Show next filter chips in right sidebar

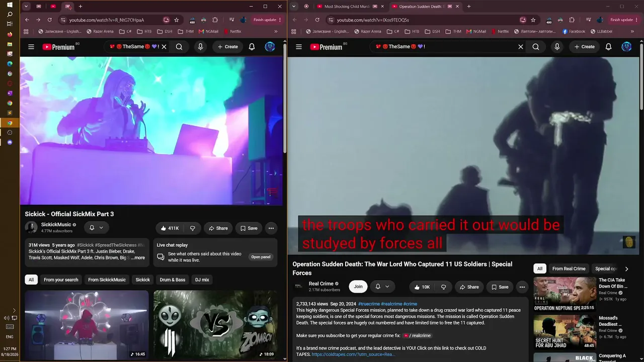[x=626, y=269]
